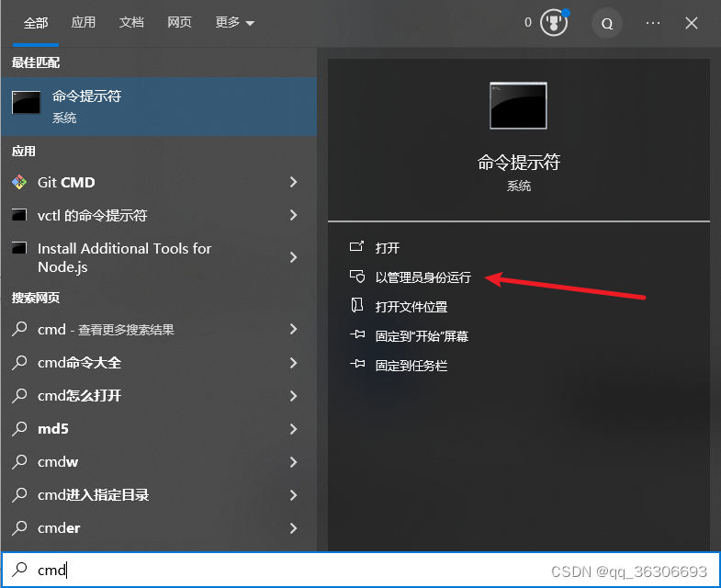Click the 命令提示符 title in the preview pane
Screen dimensions: 721x588
click(x=519, y=162)
